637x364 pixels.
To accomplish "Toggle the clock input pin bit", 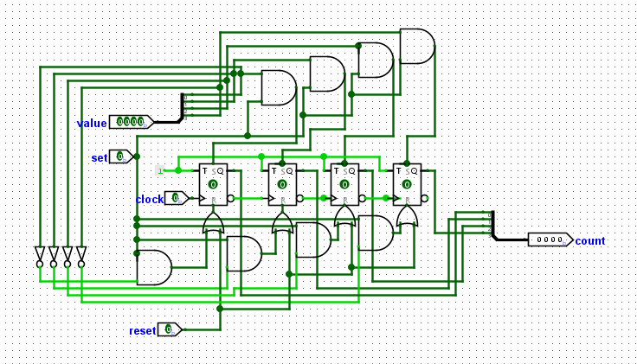I will pyautogui.click(x=175, y=198).
